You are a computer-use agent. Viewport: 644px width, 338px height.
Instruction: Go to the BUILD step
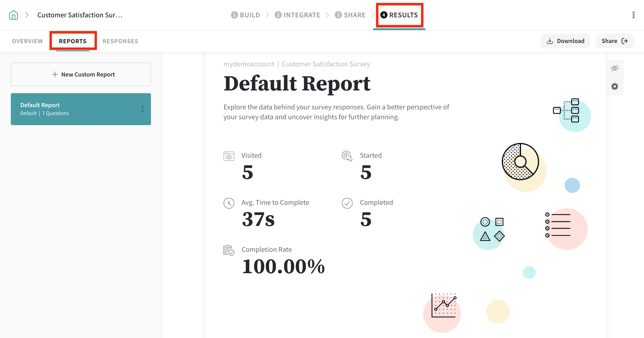246,15
